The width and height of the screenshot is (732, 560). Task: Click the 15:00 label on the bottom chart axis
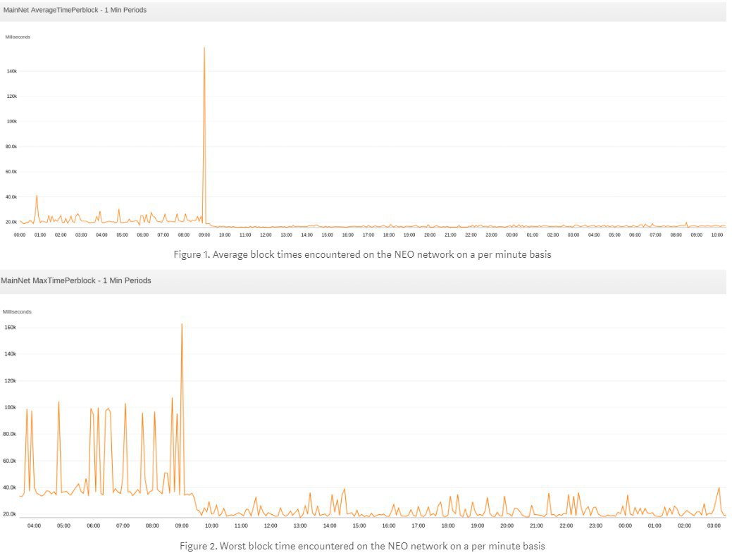pyautogui.click(x=359, y=525)
